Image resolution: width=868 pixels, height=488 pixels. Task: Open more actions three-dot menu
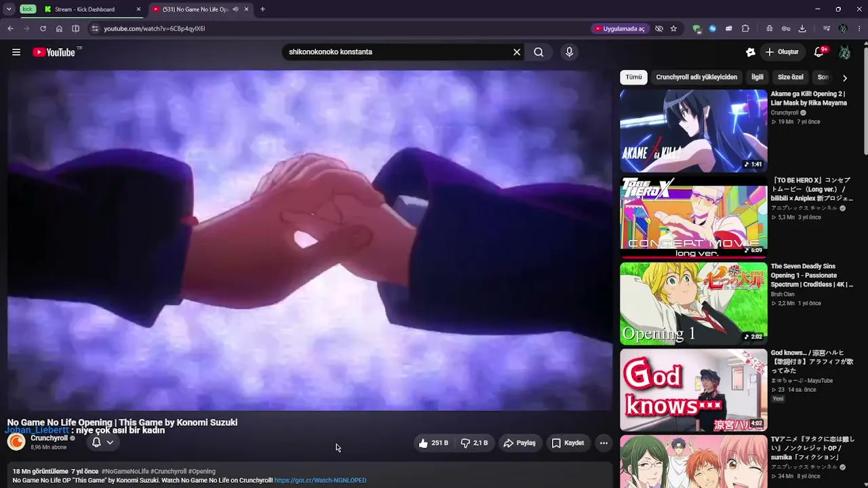coord(604,443)
